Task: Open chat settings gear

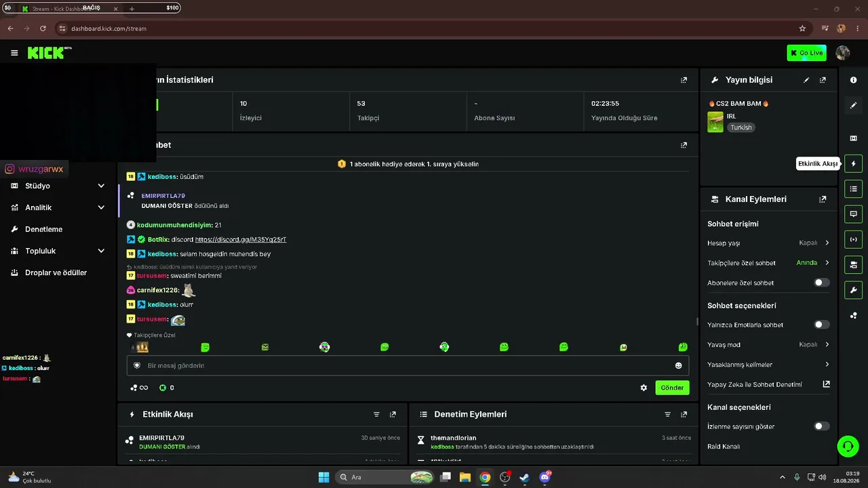Action: tap(644, 388)
